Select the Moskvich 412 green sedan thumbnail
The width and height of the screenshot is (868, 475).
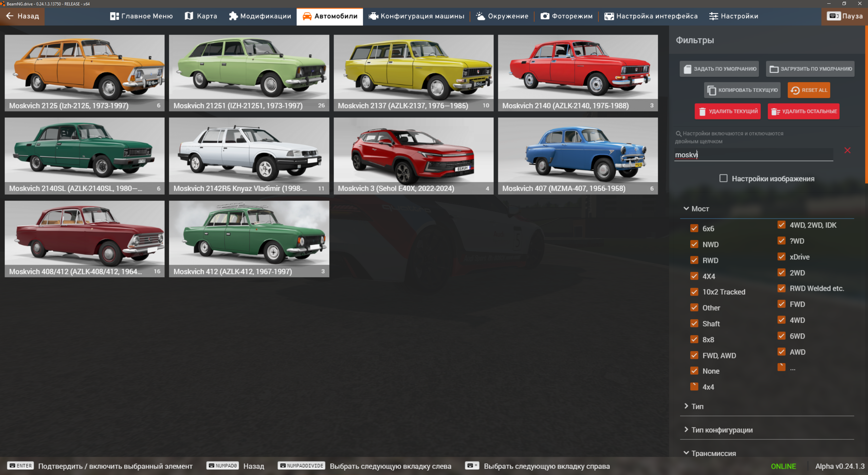(249, 239)
